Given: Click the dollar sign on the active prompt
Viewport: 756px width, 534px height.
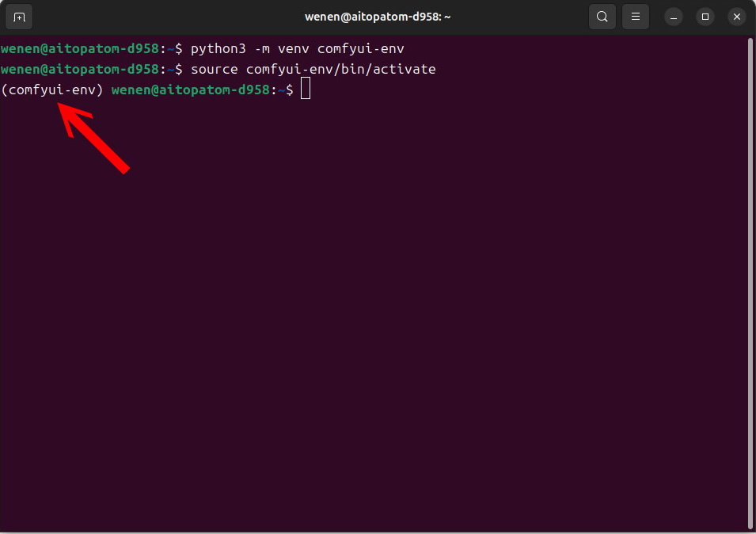Looking at the screenshot, I should coord(291,90).
